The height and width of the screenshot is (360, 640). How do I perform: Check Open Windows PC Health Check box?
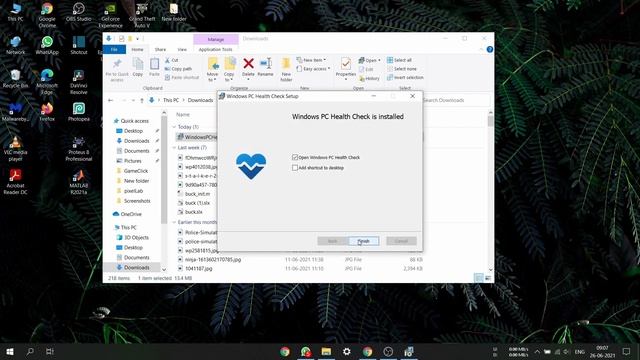[x=295, y=157]
